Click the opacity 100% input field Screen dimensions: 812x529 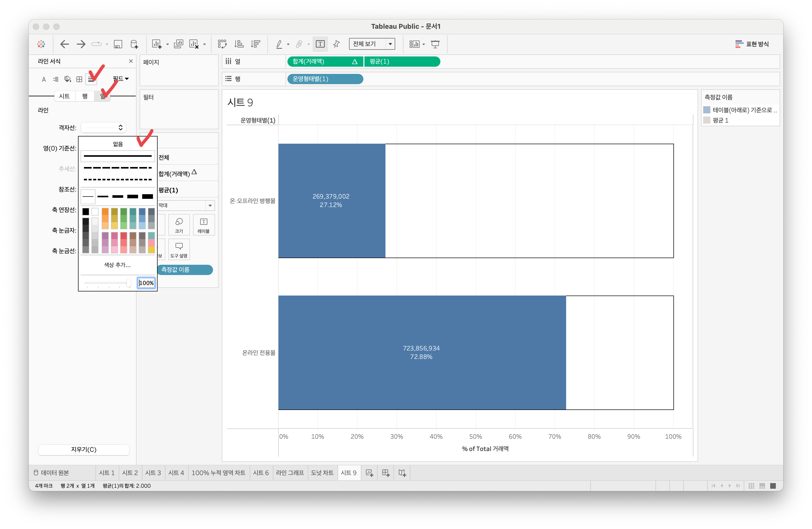click(x=146, y=283)
